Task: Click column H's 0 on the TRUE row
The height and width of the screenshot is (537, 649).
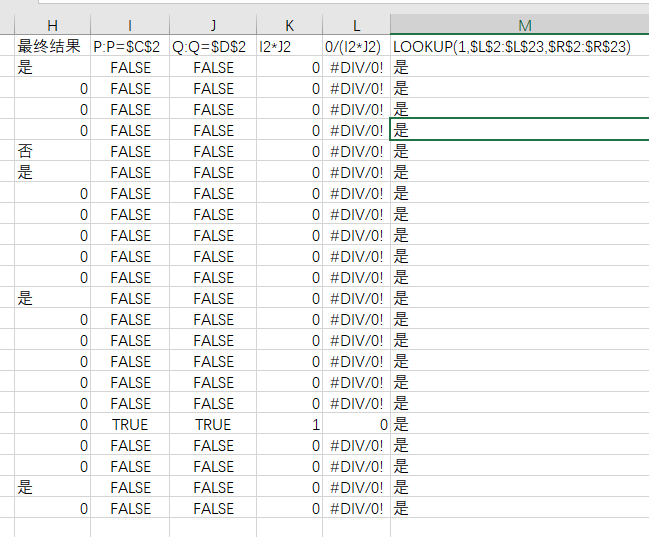Action: (x=52, y=424)
